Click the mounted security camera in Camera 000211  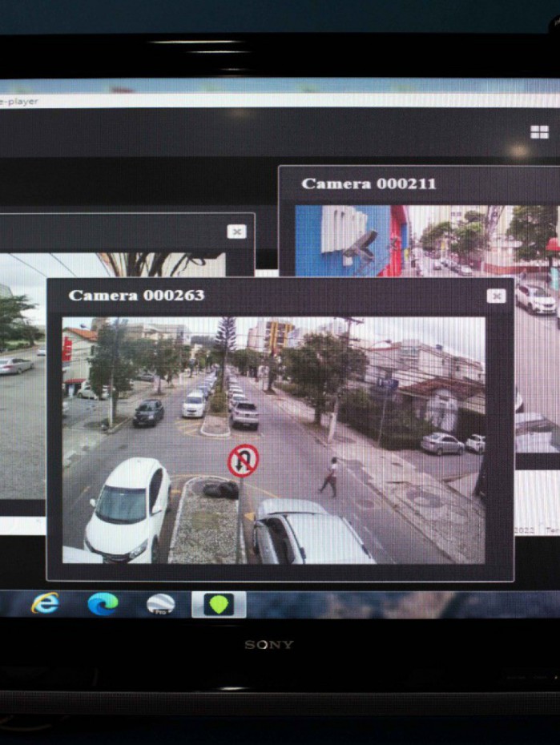tap(361, 244)
